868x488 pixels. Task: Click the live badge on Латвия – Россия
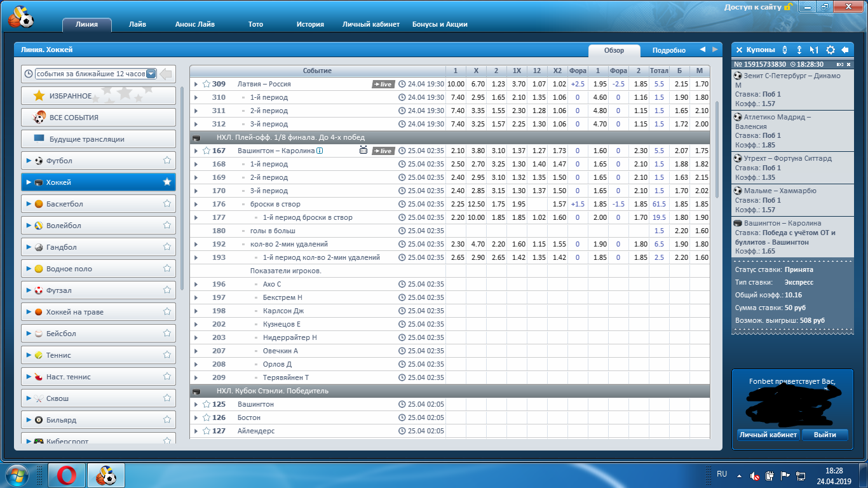point(383,84)
